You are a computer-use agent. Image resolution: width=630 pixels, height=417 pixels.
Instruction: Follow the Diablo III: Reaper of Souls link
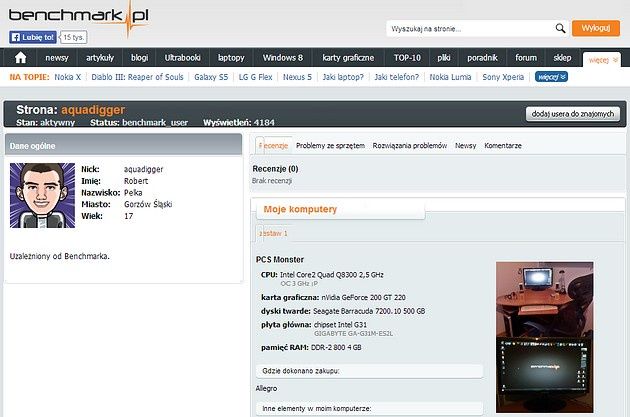(137, 77)
